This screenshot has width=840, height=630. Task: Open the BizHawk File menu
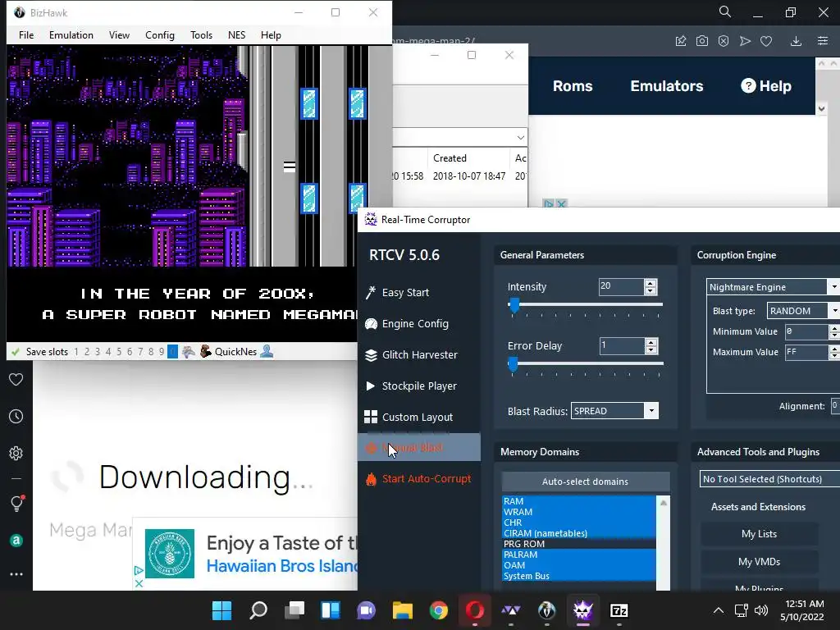26,34
